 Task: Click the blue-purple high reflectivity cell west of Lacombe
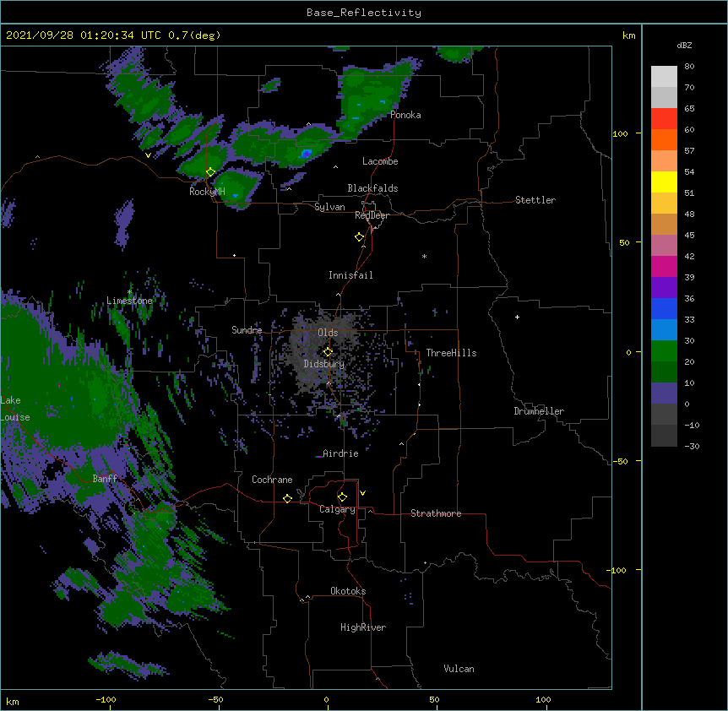(306, 153)
